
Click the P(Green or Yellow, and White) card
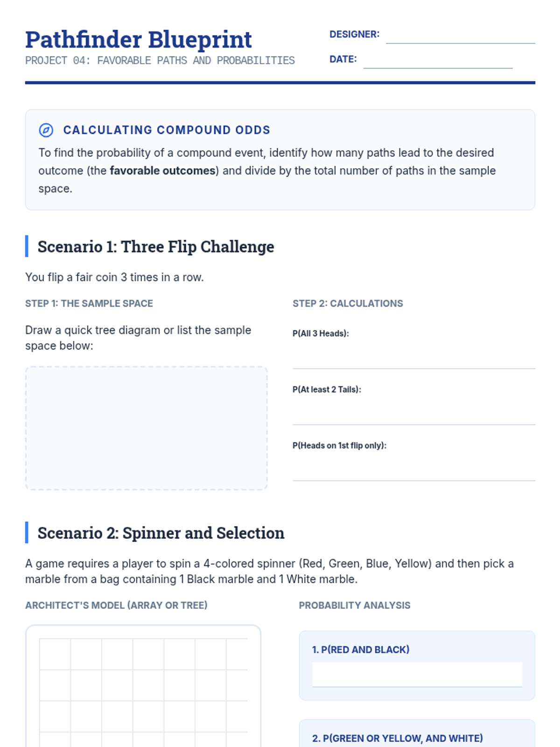click(x=417, y=733)
